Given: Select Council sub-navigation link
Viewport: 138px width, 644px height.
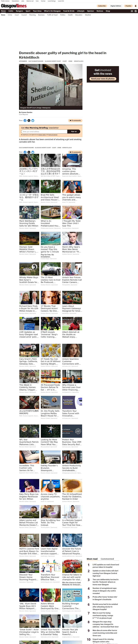Looking at the screenshot, I should (x=24, y=15).
